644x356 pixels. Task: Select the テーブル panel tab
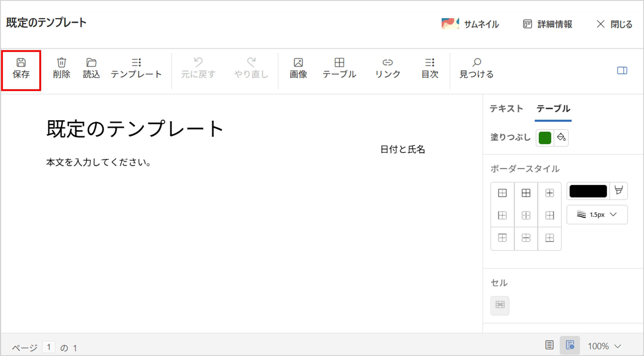click(x=553, y=109)
